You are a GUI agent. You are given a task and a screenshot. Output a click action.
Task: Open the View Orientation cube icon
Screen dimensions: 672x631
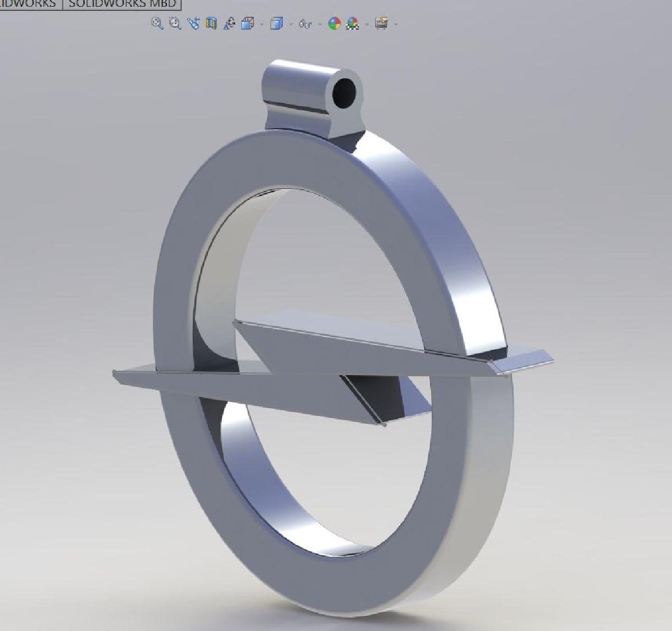coord(247,24)
